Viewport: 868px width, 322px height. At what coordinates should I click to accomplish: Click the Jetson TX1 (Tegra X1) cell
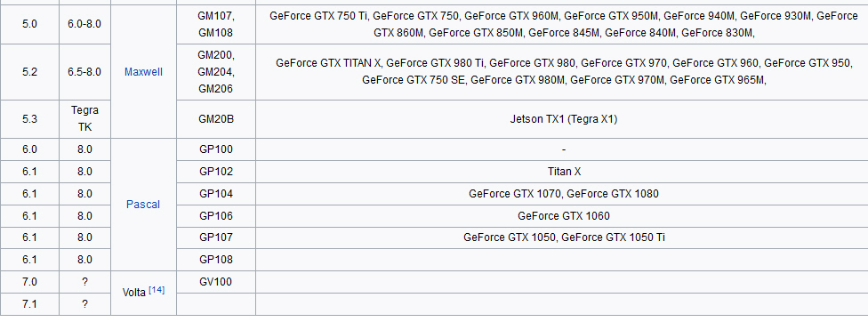tap(564, 119)
